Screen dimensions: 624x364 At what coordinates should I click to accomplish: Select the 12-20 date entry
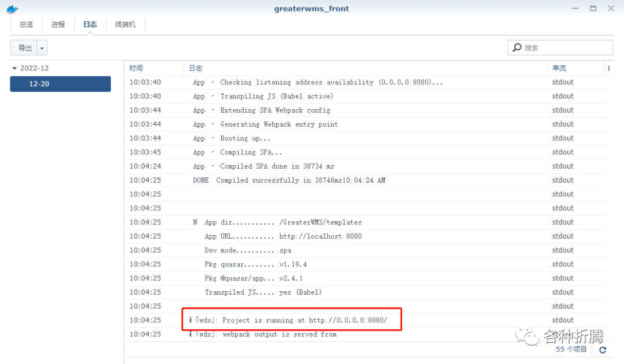coord(61,84)
